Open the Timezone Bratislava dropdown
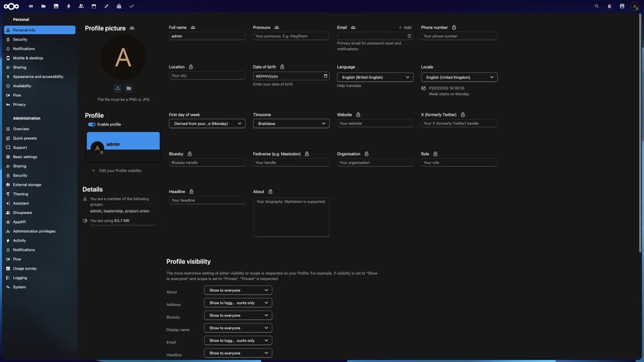 click(x=291, y=123)
